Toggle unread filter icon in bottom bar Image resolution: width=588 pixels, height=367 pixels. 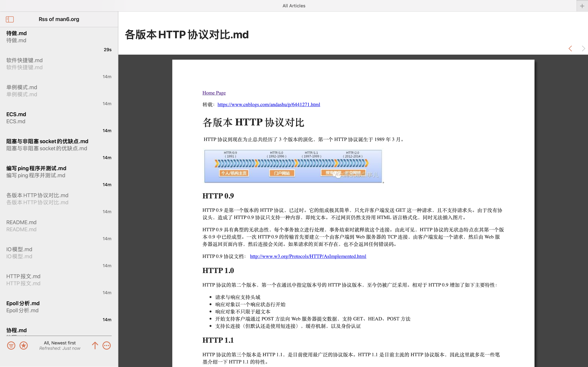point(11,345)
